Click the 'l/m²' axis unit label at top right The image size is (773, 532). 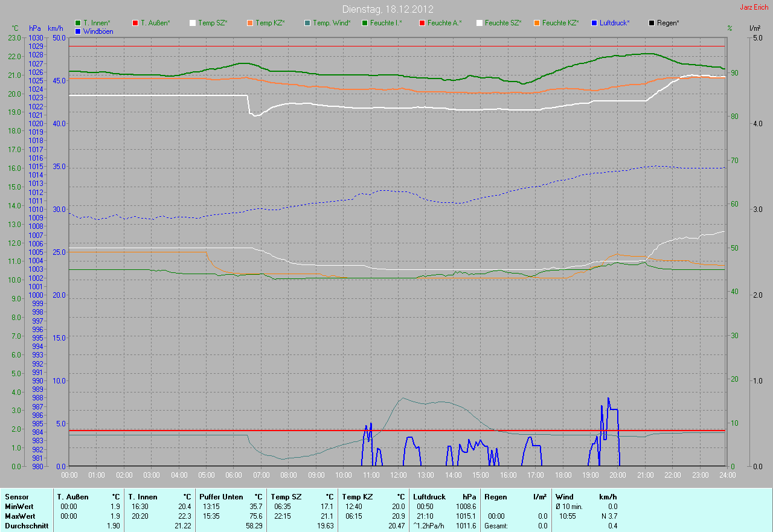coord(754,28)
